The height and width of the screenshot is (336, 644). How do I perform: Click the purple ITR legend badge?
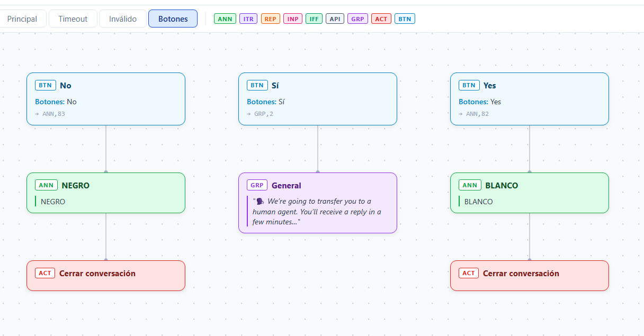pyautogui.click(x=248, y=19)
